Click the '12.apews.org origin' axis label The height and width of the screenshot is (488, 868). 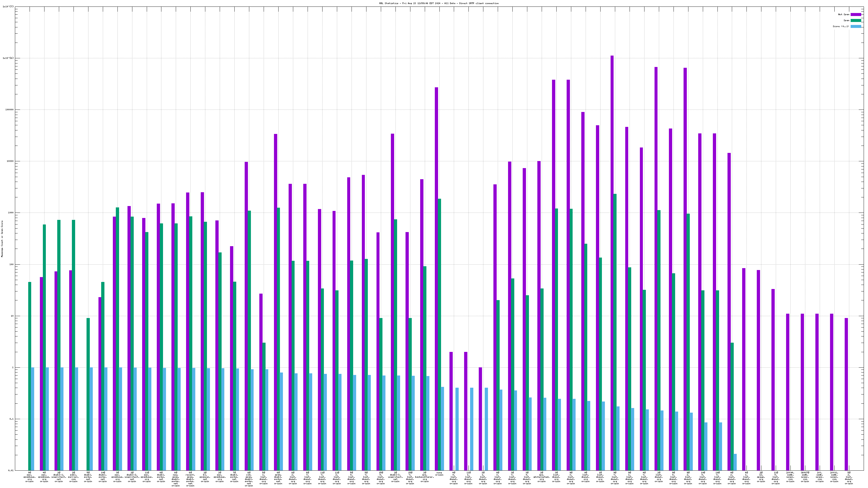pyautogui.click(x=761, y=477)
